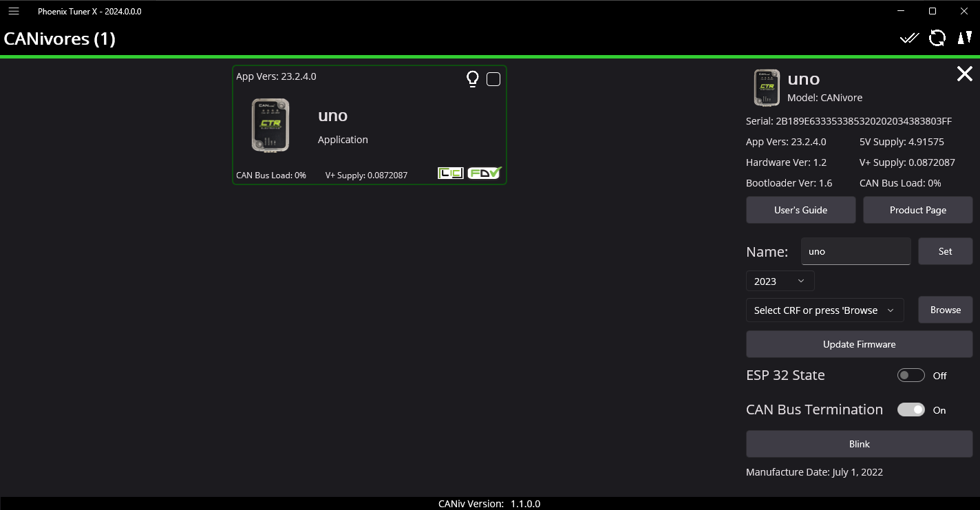Click the CANiv Version status text
This screenshot has height=510, width=980.
pos(489,504)
